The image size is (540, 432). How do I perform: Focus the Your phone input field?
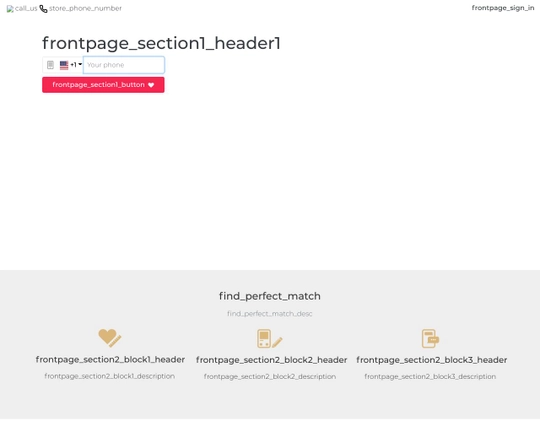point(124,65)
